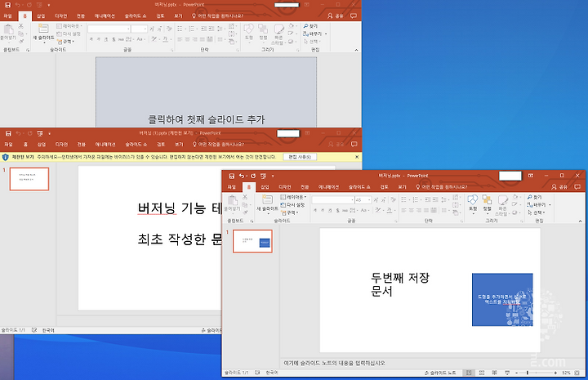Open 레이아웃 dropdown in front window

click(294, 197)
